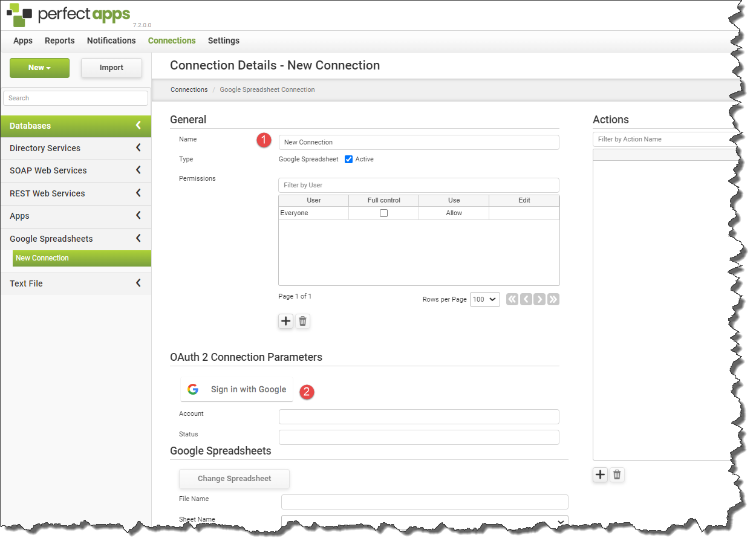Open the New dropdown button
This screenshot has height=547, width=756.
(x=39, y=68)
